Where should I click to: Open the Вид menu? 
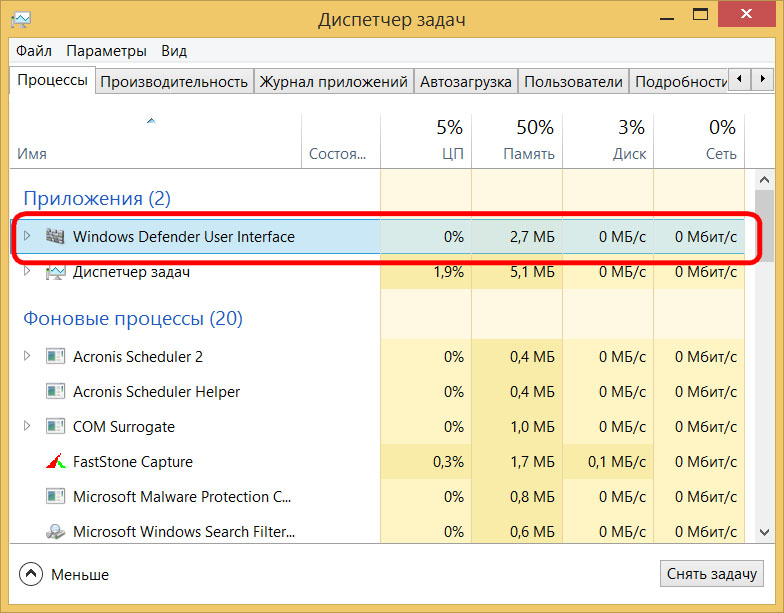pos(174,50)
